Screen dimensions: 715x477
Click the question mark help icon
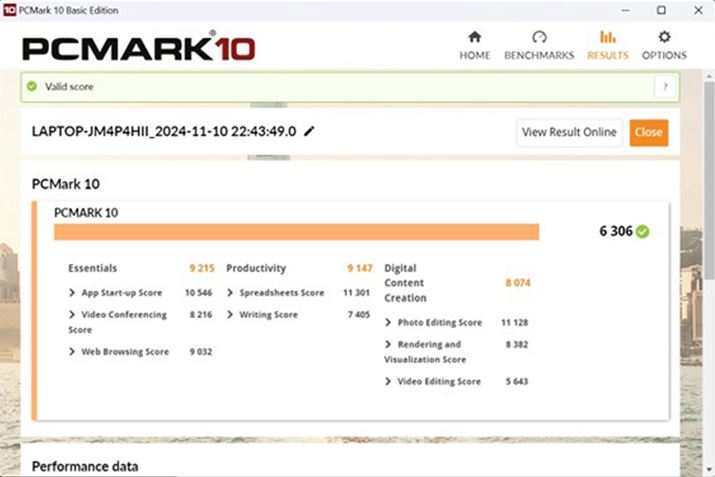[664, 87]
